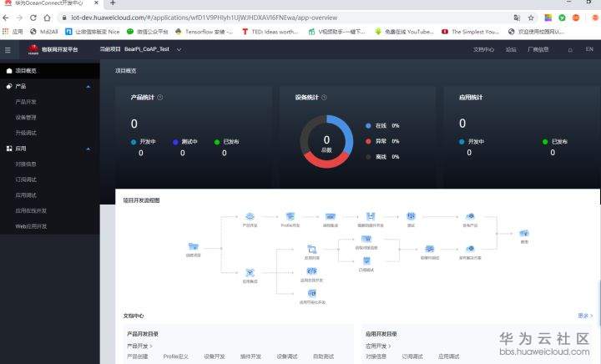The width and height of the screenshot is (601, 364).
Task: Click third icon in top flowchart row
Action: (x=331, y=216)
